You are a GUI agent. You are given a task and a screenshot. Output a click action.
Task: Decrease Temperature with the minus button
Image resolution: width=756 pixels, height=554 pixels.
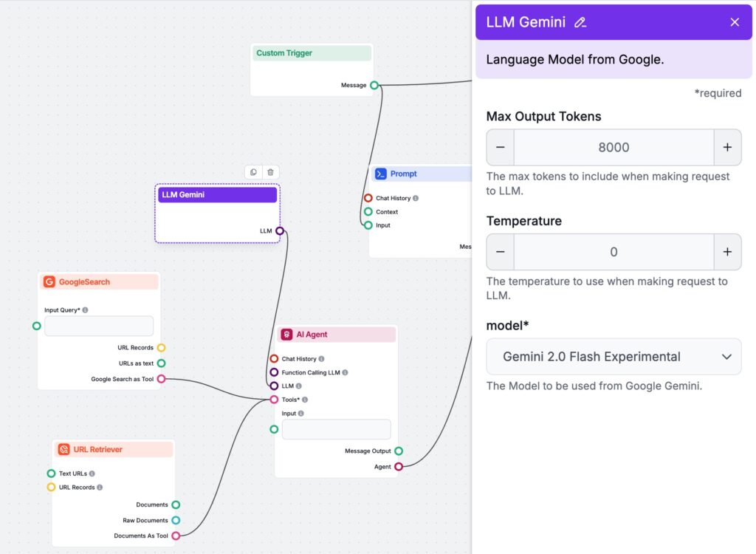tap(501, 252)
